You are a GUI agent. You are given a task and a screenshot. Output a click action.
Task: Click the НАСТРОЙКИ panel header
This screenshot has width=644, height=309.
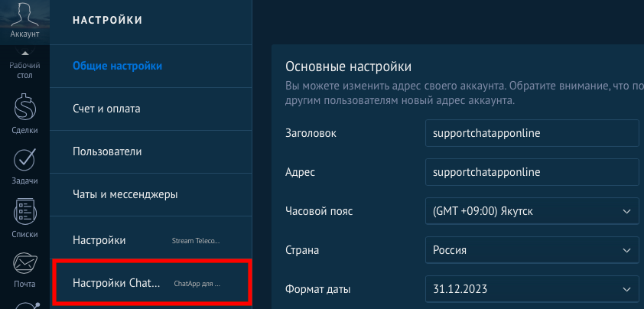tap(108, 20)
